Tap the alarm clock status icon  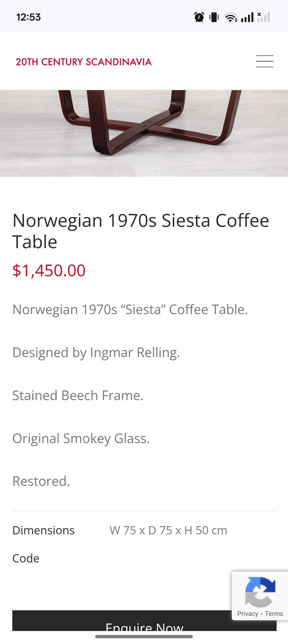coord(199,17)
